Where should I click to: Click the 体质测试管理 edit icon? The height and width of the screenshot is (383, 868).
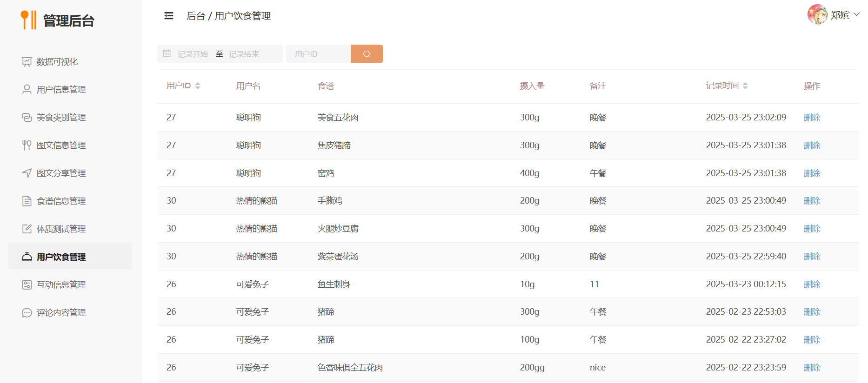pos(27,229)
